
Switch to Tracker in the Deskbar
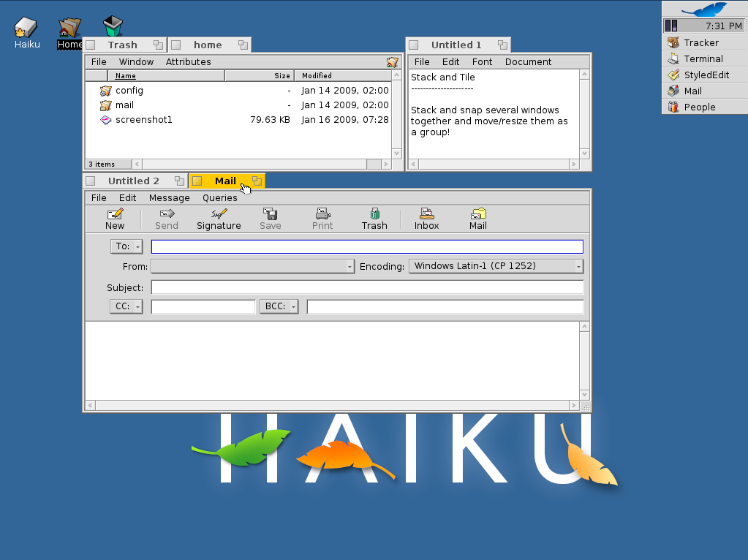705,43
